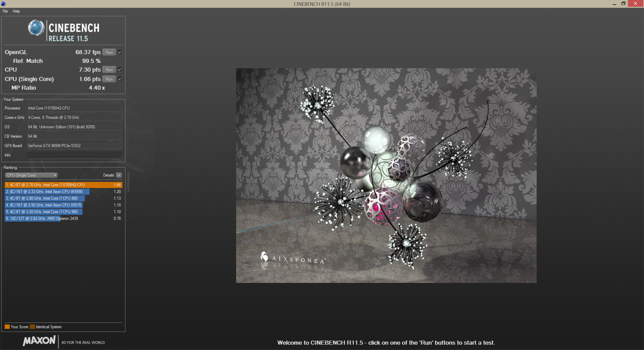Click the app icon in title bar
Image resolution: width=644 pixels, height=350 pixels.
[3, 4]
